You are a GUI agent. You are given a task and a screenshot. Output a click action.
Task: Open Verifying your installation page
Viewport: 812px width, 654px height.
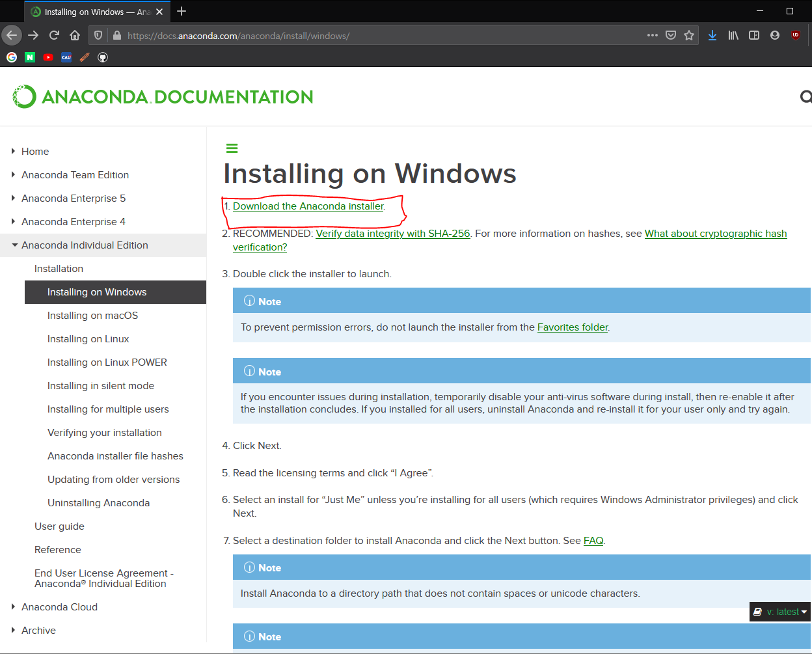coord(104,432)
